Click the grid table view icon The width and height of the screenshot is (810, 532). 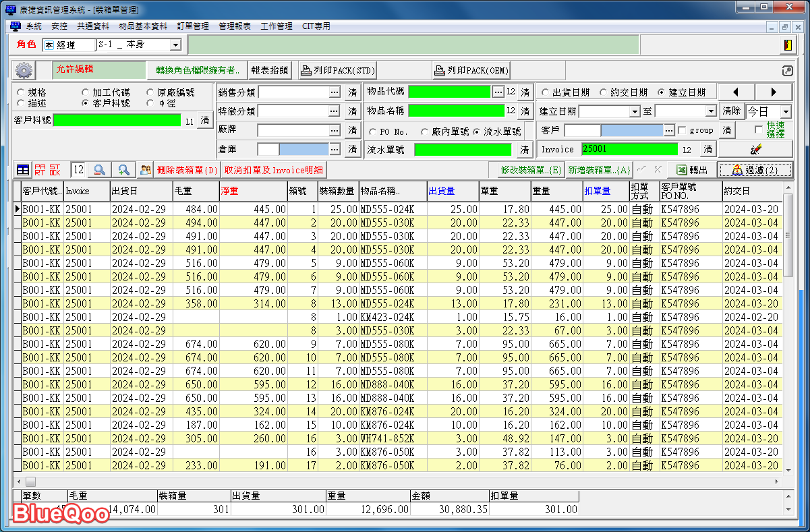pos(23,170)
